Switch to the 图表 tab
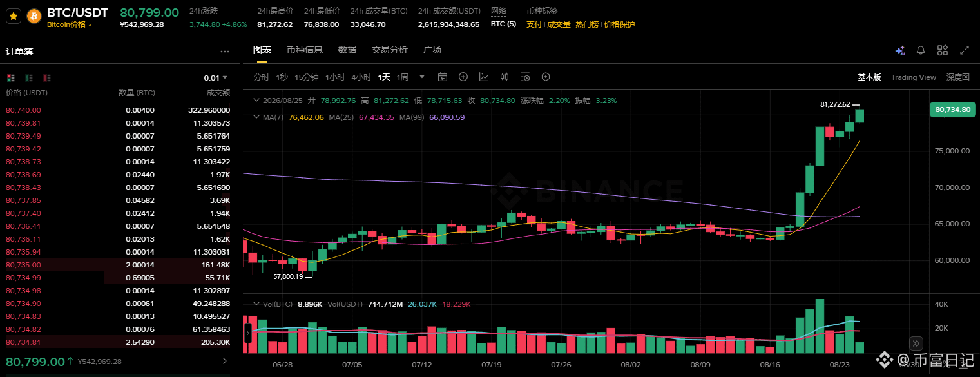This screenshot has height=377, width=980. (x=262, y=50)
